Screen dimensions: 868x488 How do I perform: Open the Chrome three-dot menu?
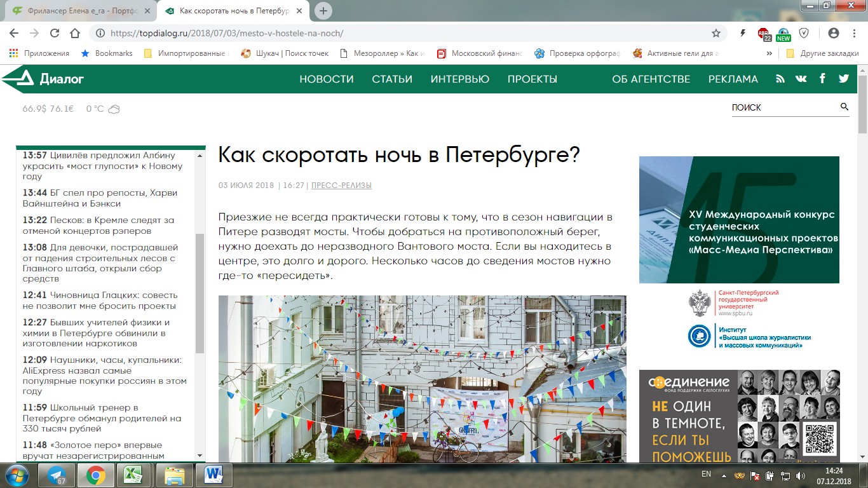click(x=853, y=33)
